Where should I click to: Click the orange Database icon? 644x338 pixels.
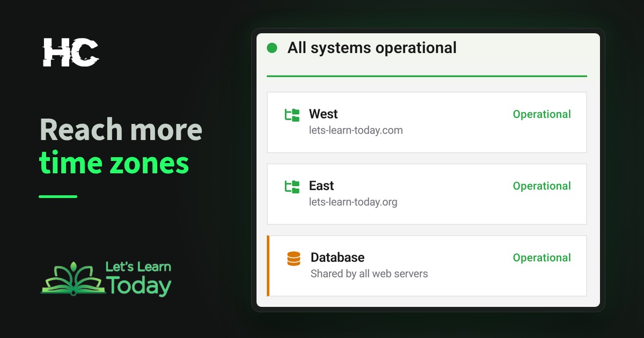point(294,259)
